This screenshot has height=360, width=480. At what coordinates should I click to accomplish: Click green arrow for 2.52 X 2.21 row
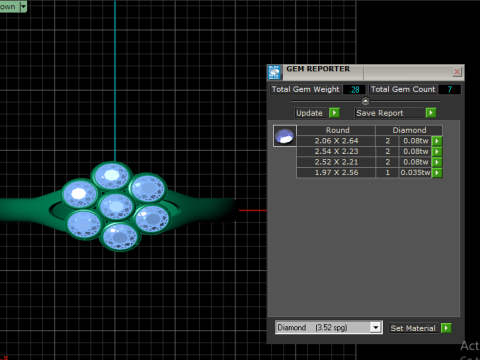[x=437, y=162]
